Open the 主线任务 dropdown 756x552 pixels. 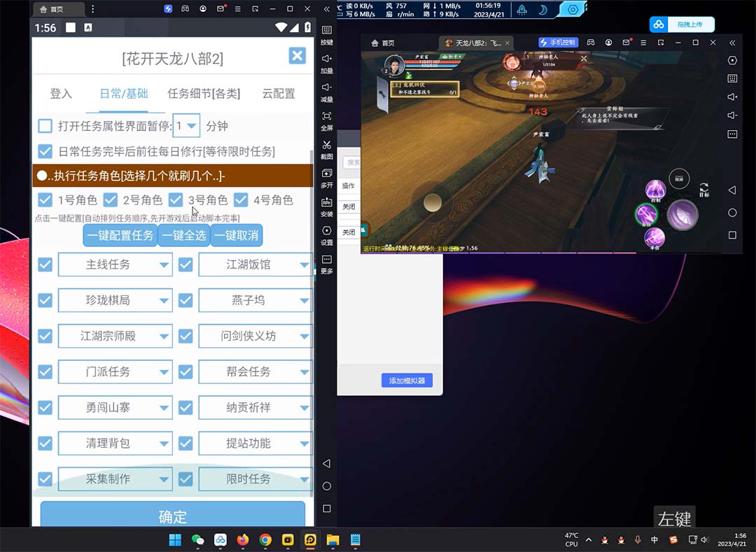(115, 264)
